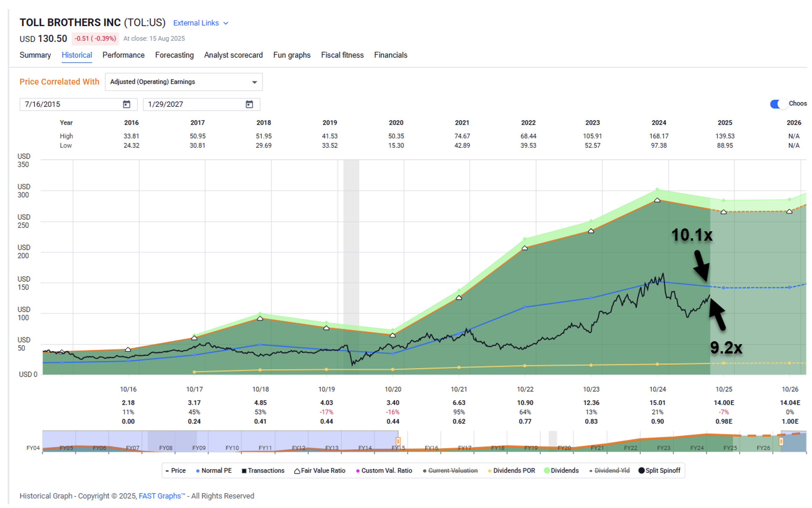812x508 pixels.
Task: Click the 10/19 growth figure -17%
Action: tap(326, 412)
